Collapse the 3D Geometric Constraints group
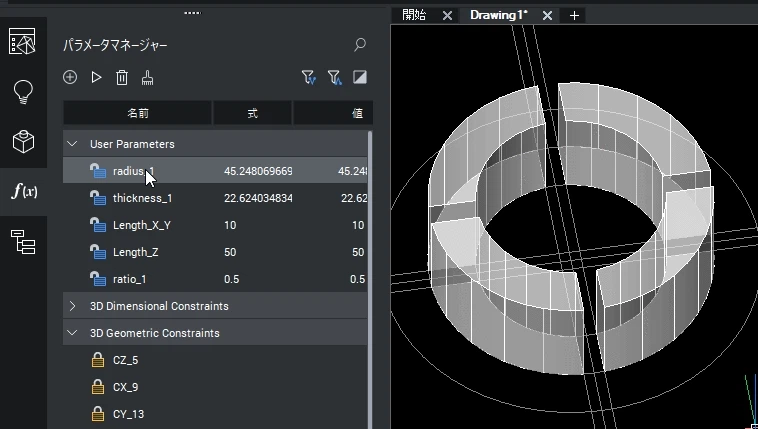Screen dimensions: 758x429 tap(72, 333)
